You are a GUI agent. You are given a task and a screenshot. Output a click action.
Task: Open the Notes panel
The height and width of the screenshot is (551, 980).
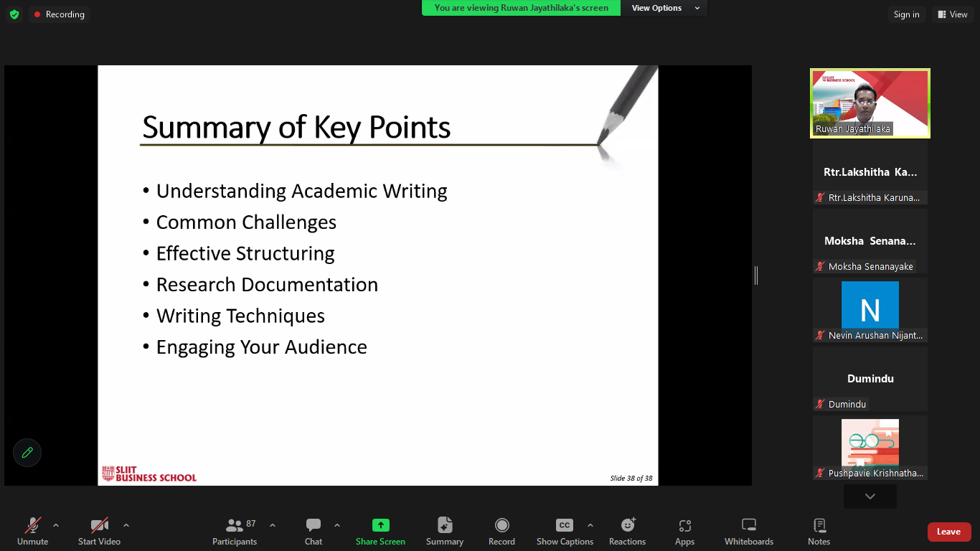[819, 532]
